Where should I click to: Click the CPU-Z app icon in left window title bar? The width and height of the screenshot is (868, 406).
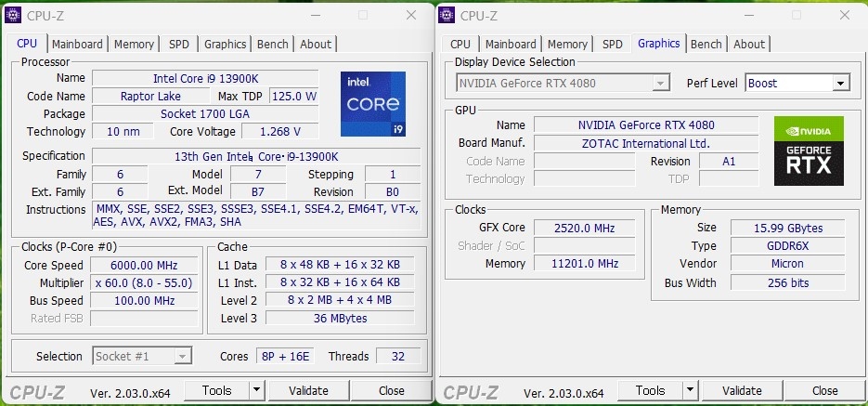[x=13, y=16]
